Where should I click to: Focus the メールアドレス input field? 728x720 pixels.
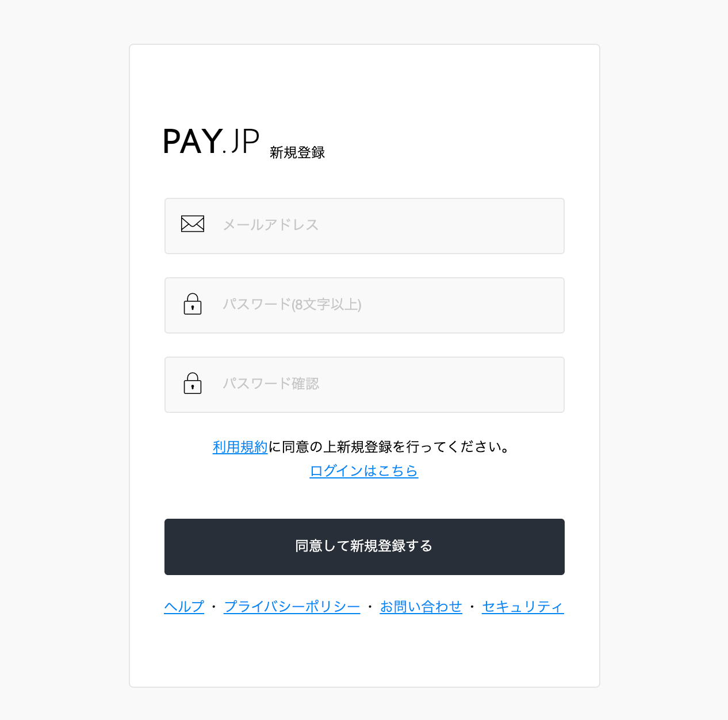click(365, 226)
